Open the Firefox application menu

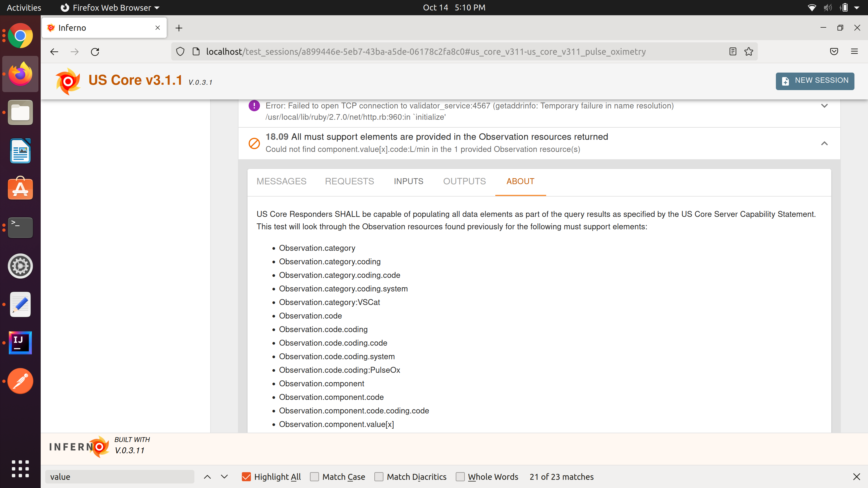pos(854,51)
